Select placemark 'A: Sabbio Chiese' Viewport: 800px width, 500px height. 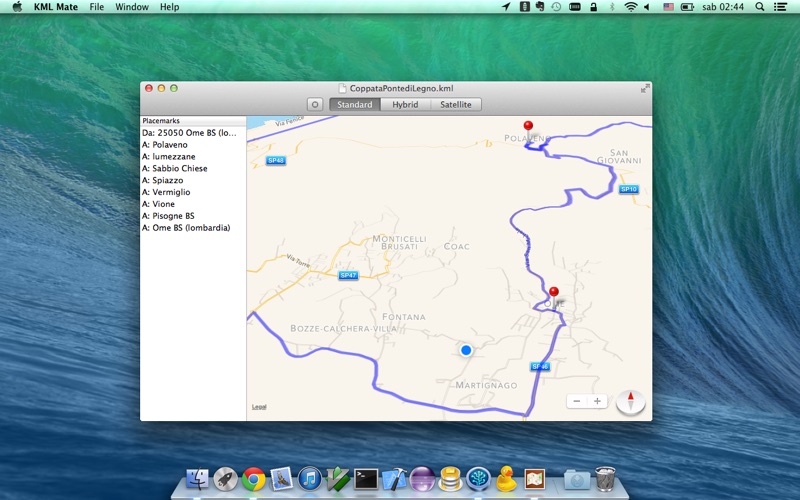coord(193,168)
